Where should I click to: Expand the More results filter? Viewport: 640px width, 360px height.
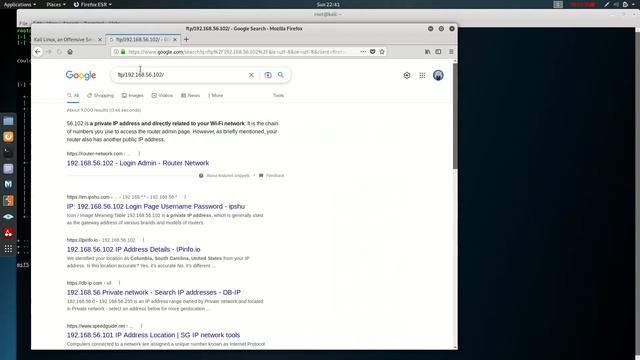[216, 96]
